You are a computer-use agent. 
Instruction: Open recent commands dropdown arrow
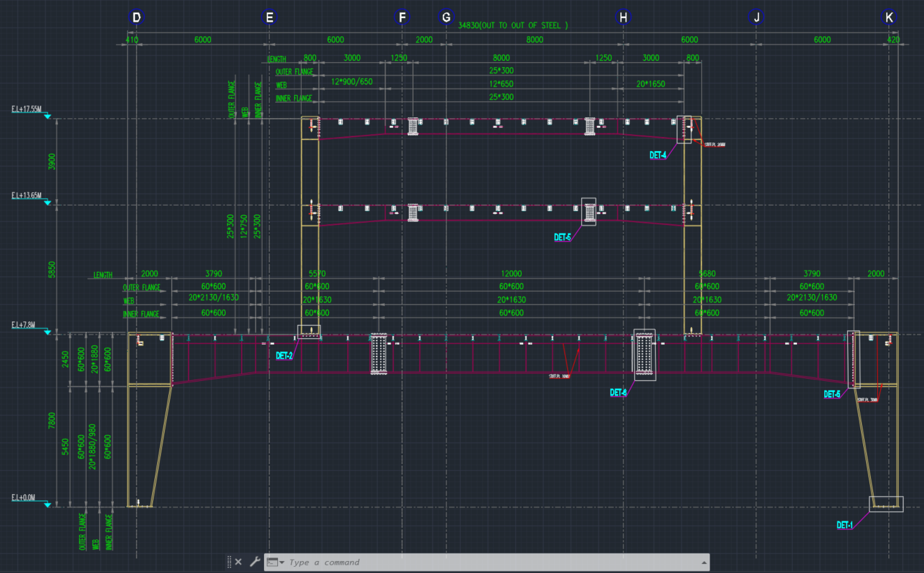click(x=281, y=563)
